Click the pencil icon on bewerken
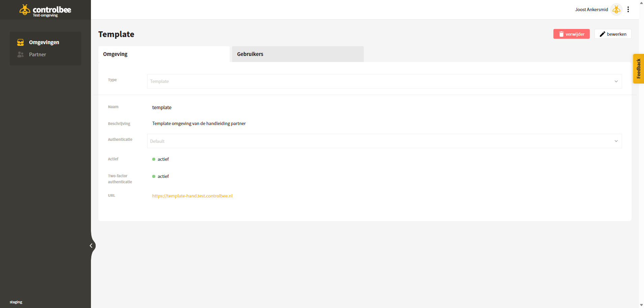This screenshot has height=308, width=644. point(603,34)
